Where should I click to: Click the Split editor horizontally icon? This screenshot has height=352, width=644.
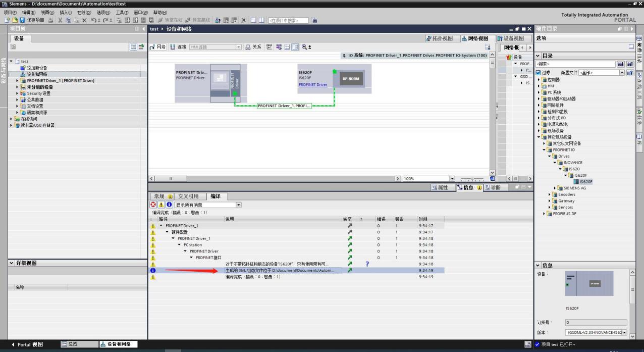click(254, 20)
